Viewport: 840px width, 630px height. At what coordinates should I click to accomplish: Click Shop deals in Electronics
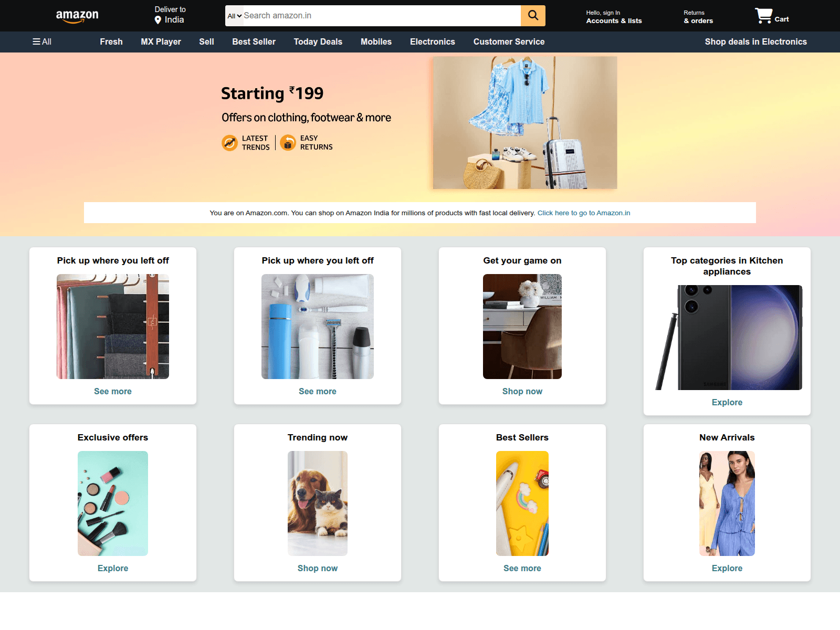(755, 42)
